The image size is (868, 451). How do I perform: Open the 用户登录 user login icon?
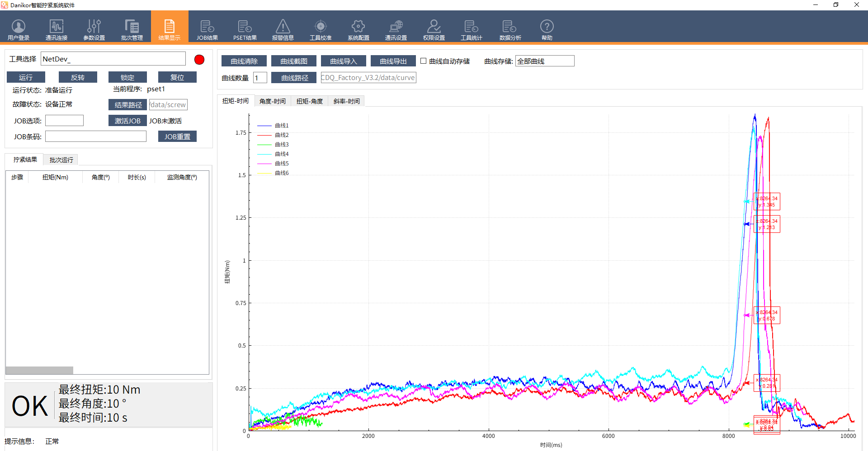coord(19,30)
